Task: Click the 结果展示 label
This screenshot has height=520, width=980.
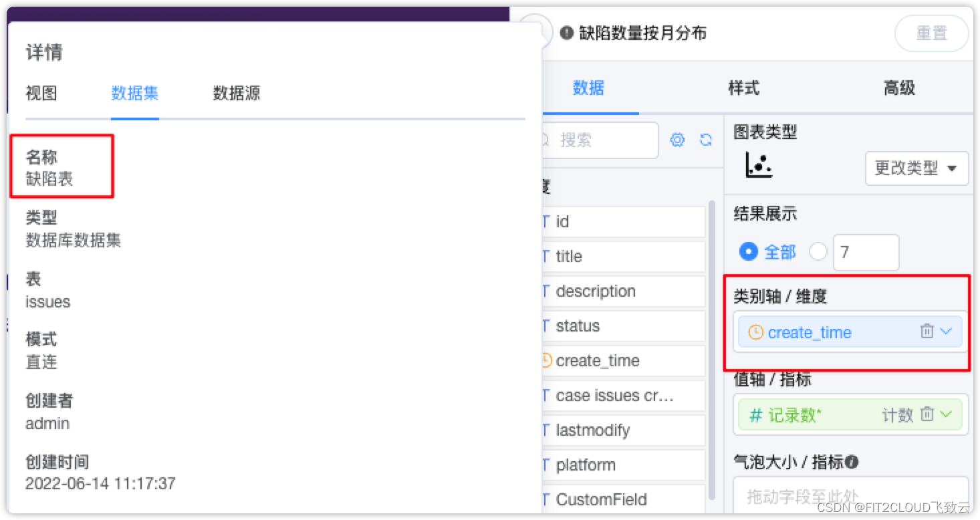Action: coord(765,214)
